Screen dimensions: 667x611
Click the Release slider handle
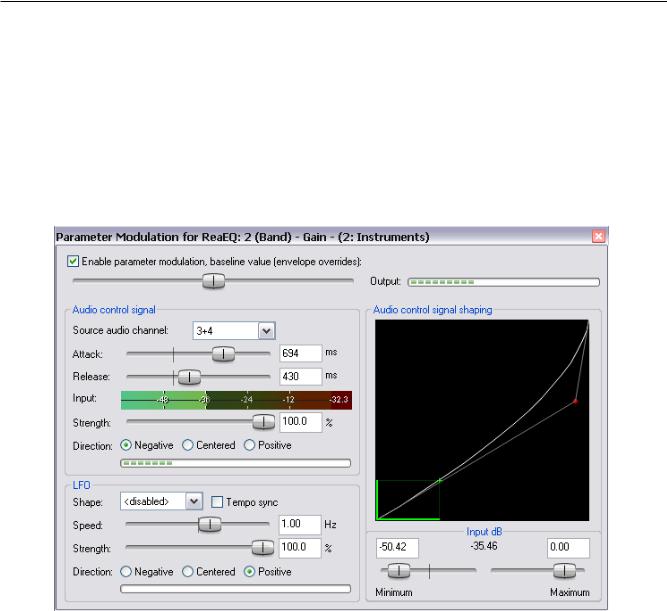point(189,377)
